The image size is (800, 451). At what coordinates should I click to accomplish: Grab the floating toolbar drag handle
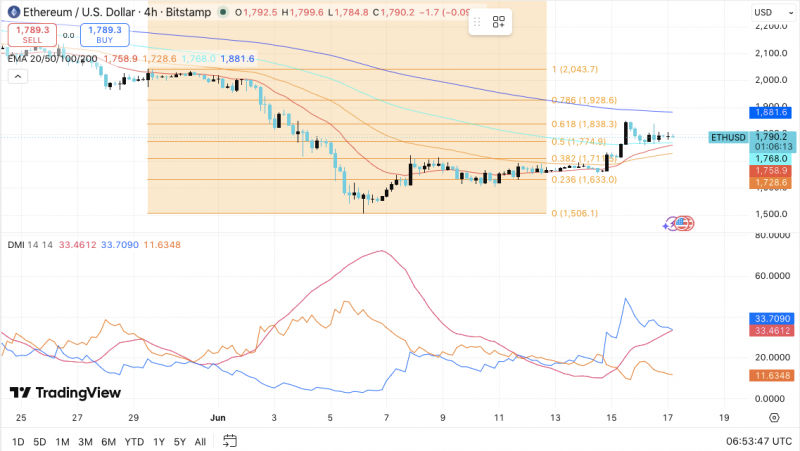(477, 22)
